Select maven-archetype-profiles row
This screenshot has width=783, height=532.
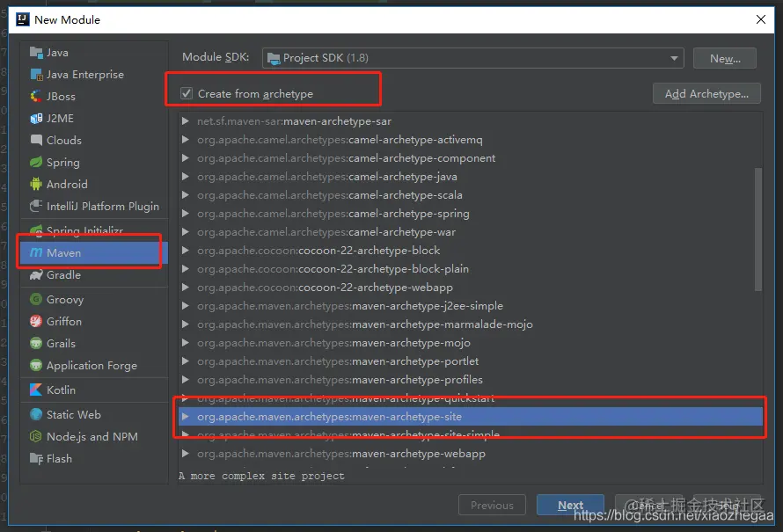tap(471, 380)
